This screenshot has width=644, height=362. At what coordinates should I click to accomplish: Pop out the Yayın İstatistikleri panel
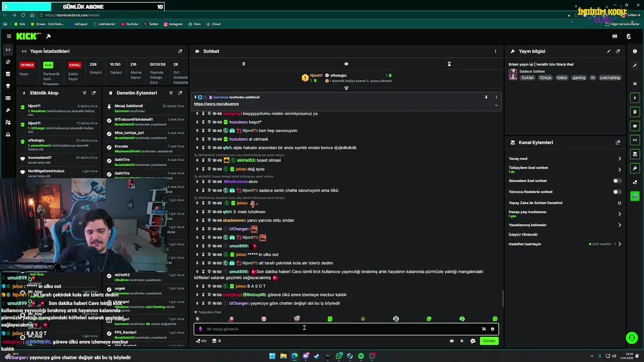pos(180,51)
